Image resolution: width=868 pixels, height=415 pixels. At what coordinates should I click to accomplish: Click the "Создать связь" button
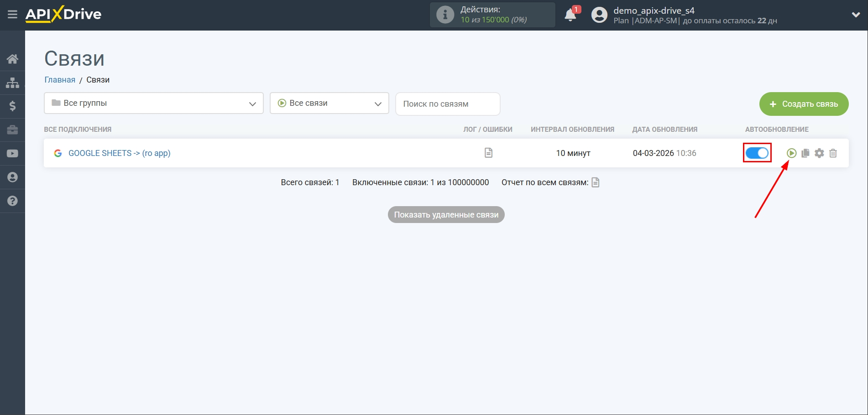click(x=804, y=104)
